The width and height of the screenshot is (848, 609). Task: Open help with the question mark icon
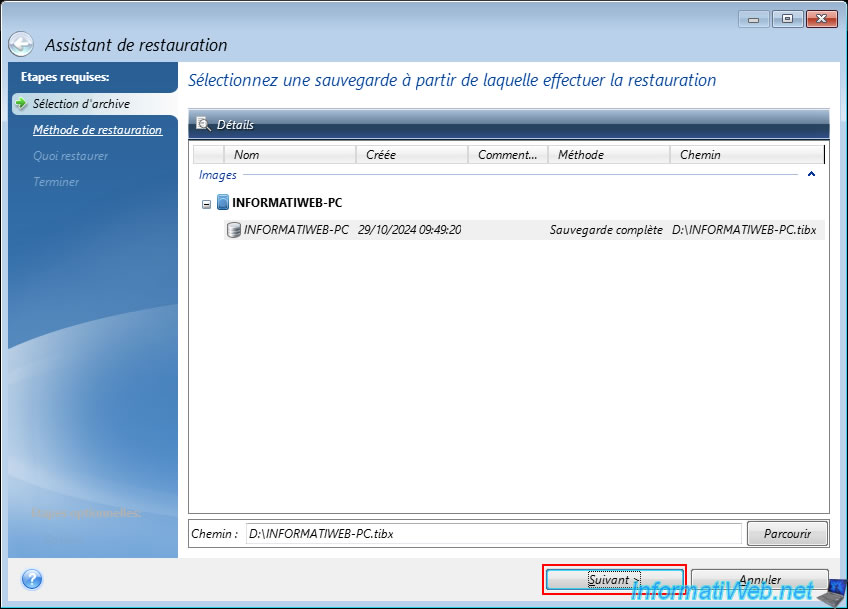pos(31,579)
